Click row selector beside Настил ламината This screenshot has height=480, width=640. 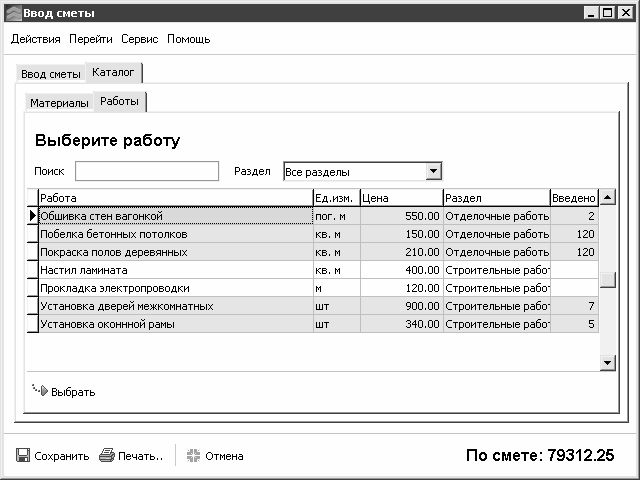(x=33, y=270)
